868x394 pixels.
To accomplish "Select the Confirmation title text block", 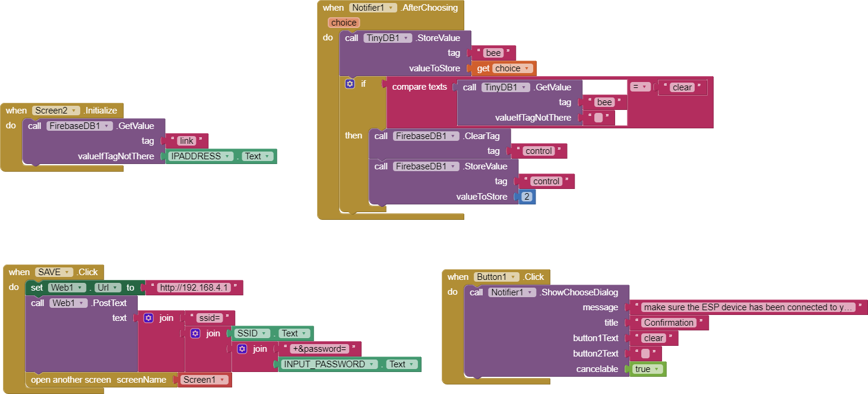I will click(x=669, y=322).
